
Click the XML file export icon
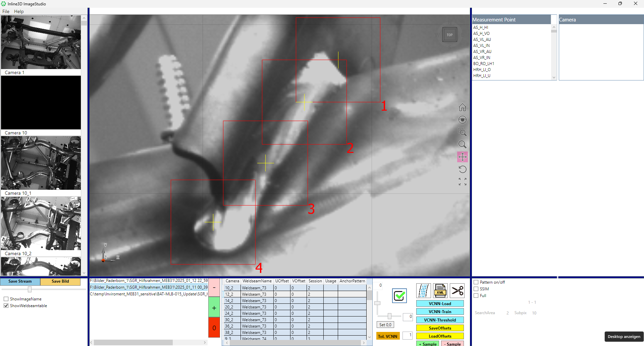coord(440,291)
